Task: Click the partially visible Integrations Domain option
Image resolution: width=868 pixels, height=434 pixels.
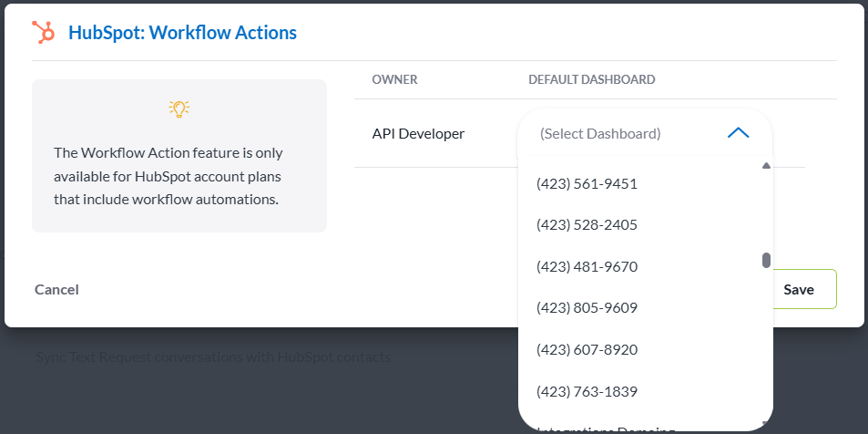Action: click(x=606, y=429)
